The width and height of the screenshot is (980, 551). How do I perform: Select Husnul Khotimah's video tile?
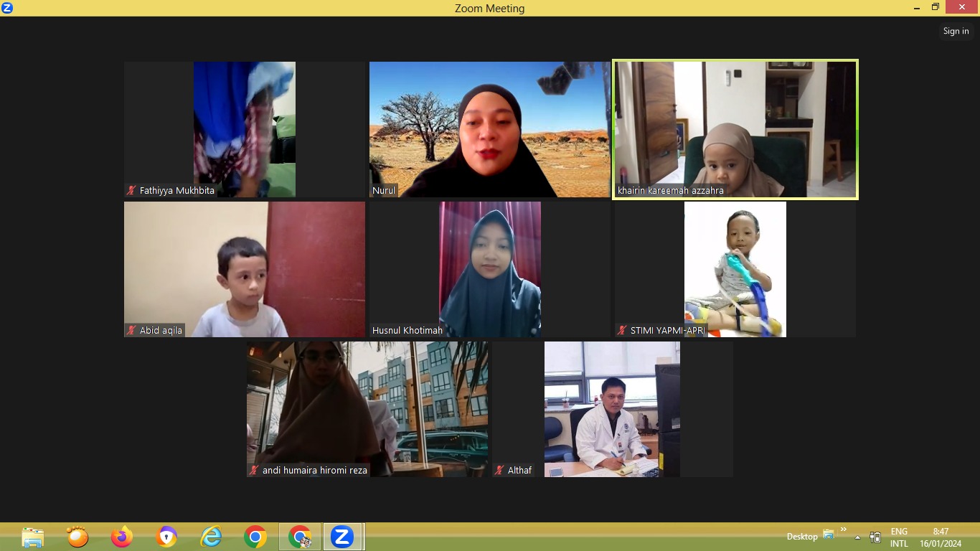tap(490, 269)
